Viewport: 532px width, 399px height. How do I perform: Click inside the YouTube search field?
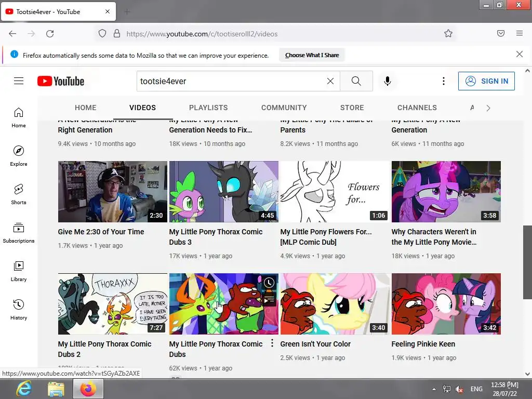(x=231, y=81)
